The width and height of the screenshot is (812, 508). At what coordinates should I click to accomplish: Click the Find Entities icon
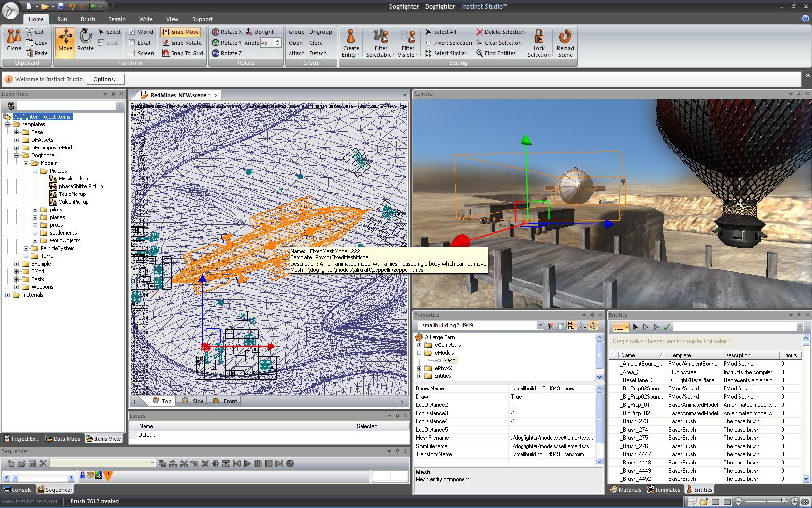[x=479, y=53]
